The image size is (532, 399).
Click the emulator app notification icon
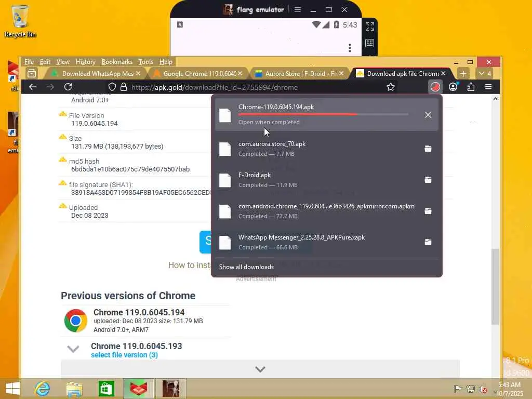click(180, 24)
